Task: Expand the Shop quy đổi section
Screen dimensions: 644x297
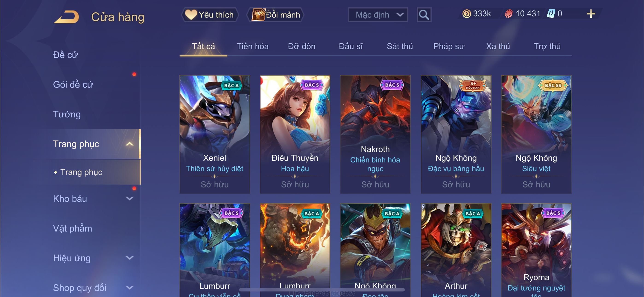Action: pyautogui.click(x=129, y=288)
